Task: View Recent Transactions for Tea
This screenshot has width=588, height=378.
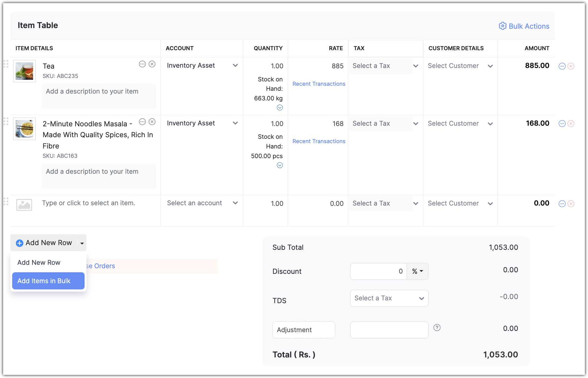Action: click(319, 84)
